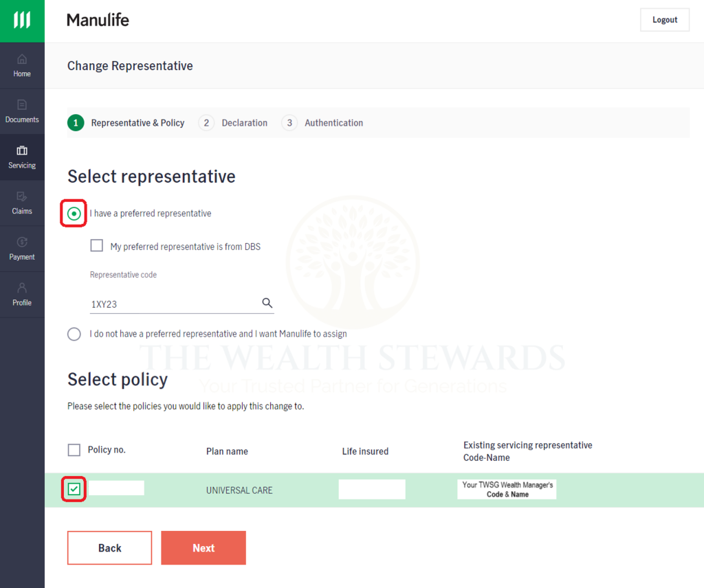Enable 'My preferred representative is from DBS'

pos(96,245)
